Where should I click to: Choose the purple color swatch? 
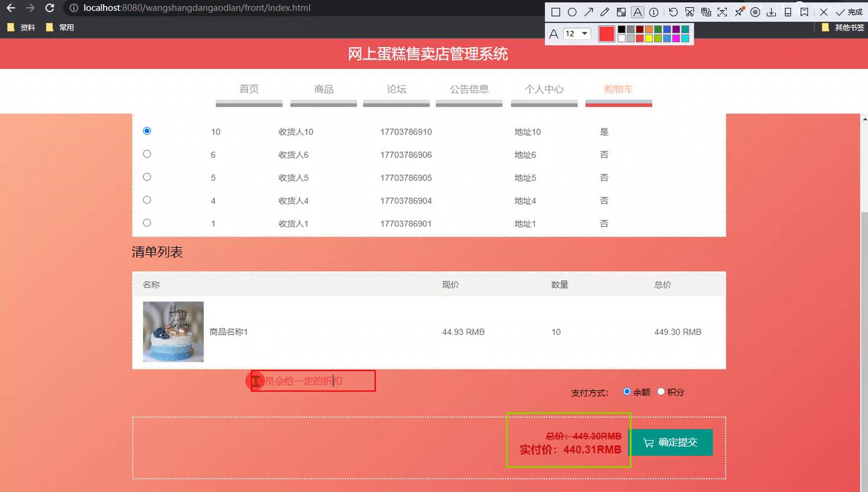pos(676,29)
